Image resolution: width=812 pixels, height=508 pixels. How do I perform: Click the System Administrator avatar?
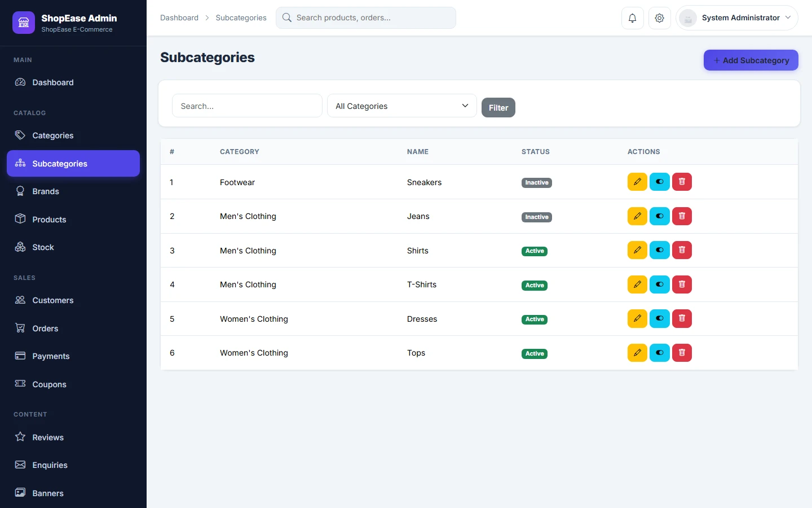click(688, 18)
